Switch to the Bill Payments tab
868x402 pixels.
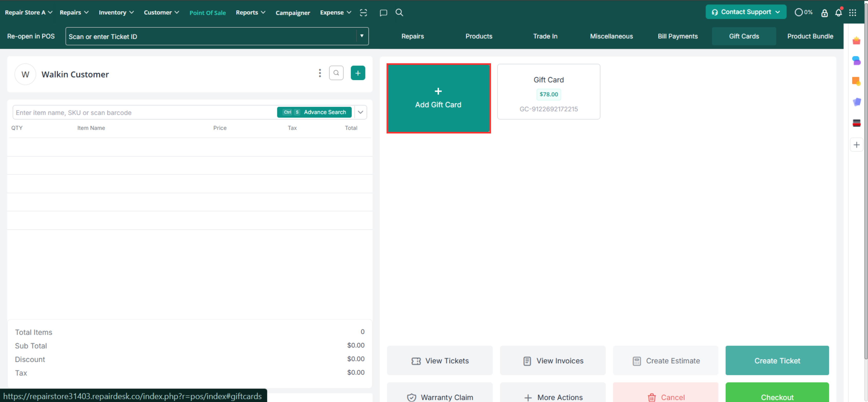coord(678,36)
